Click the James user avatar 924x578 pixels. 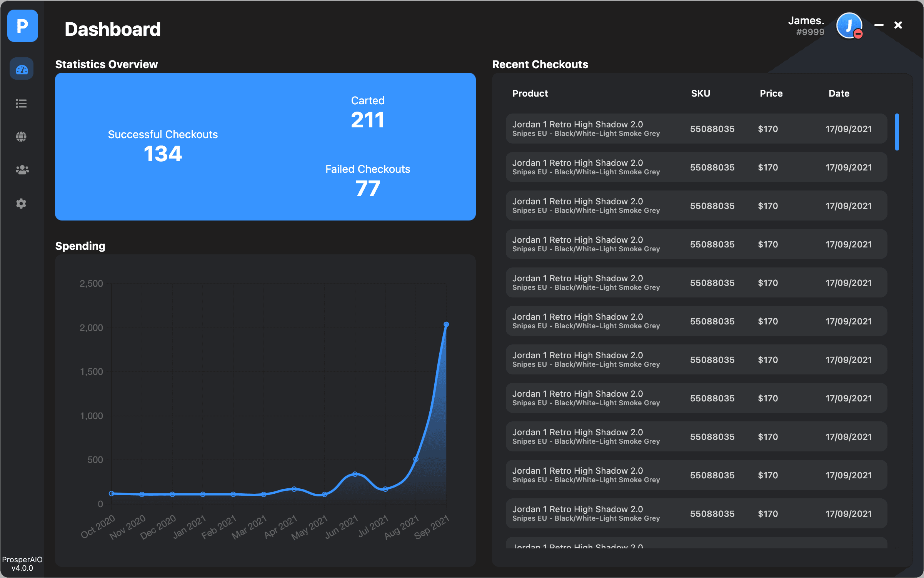pyautogui.click(x=848, y=25)
